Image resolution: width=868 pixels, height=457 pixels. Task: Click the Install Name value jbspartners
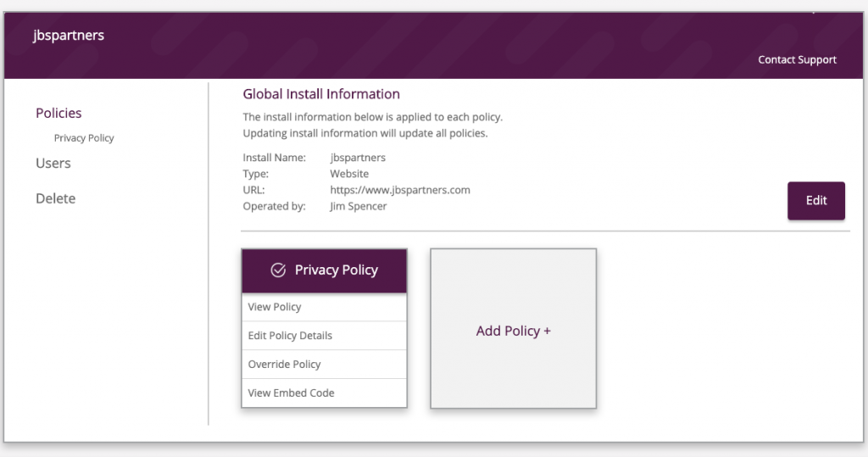point(358,158)
